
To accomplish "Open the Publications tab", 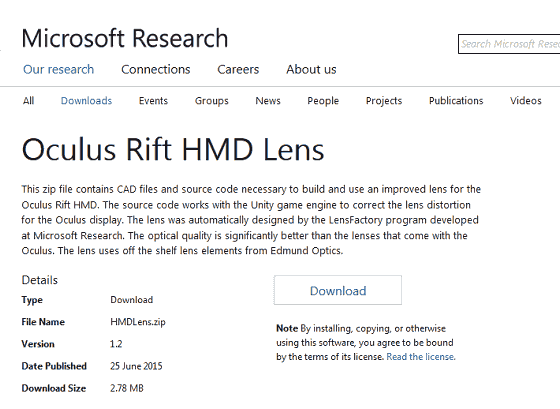I will (x=456, y=101).
